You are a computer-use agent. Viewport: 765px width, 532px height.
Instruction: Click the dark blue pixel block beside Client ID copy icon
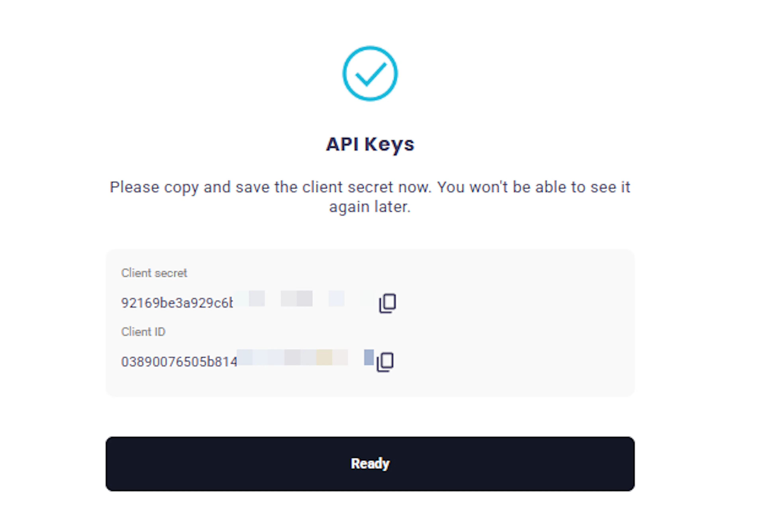coord(369,357)
